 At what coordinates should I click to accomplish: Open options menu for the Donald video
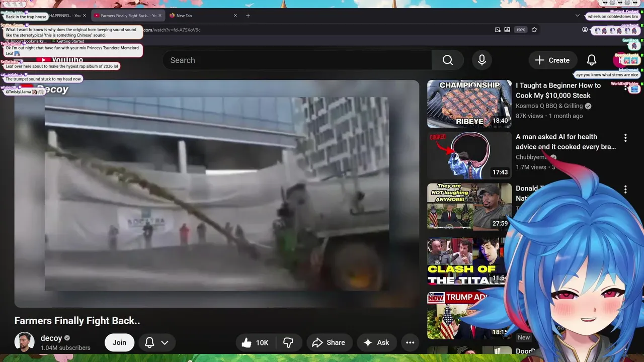click(x=625, y=190)
